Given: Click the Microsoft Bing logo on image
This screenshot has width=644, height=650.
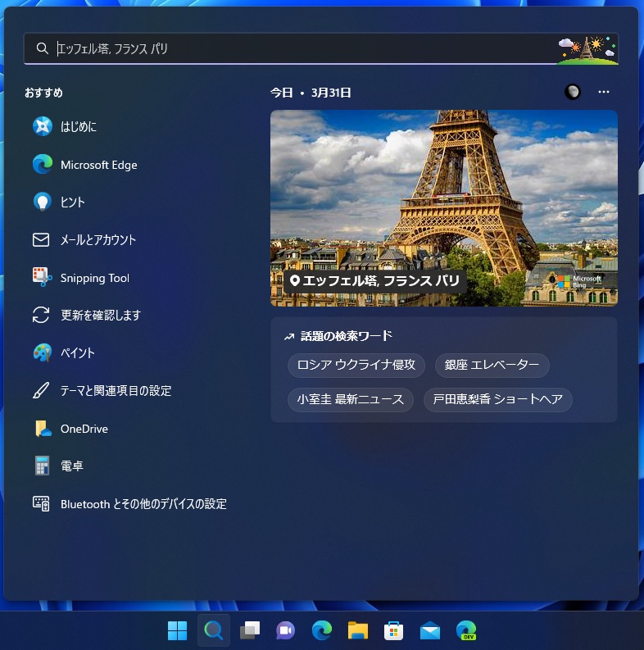Looking at the screenshot, I should (579, 281).
